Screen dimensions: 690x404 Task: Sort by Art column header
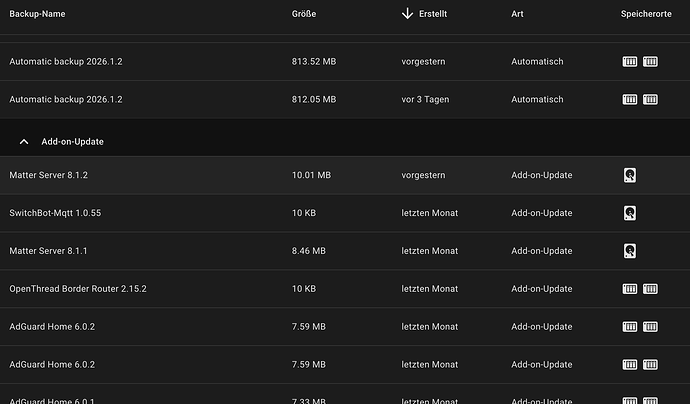point(517,14)
